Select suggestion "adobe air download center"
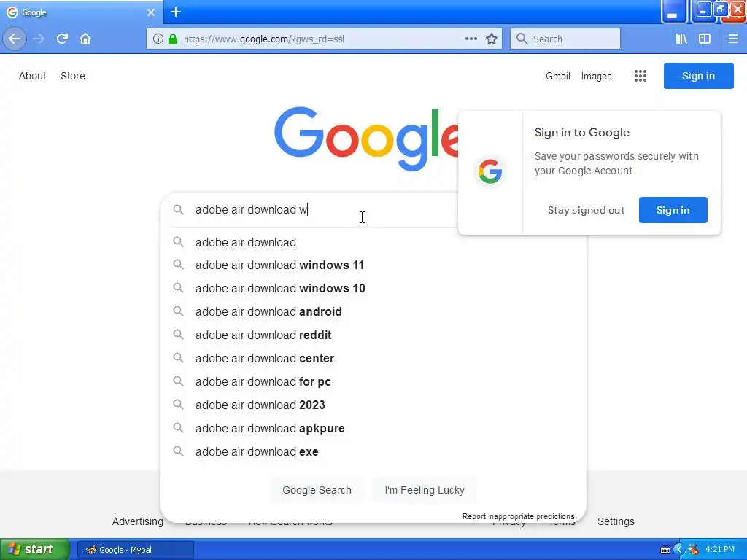Screen dimensions: 747x560 373,359
